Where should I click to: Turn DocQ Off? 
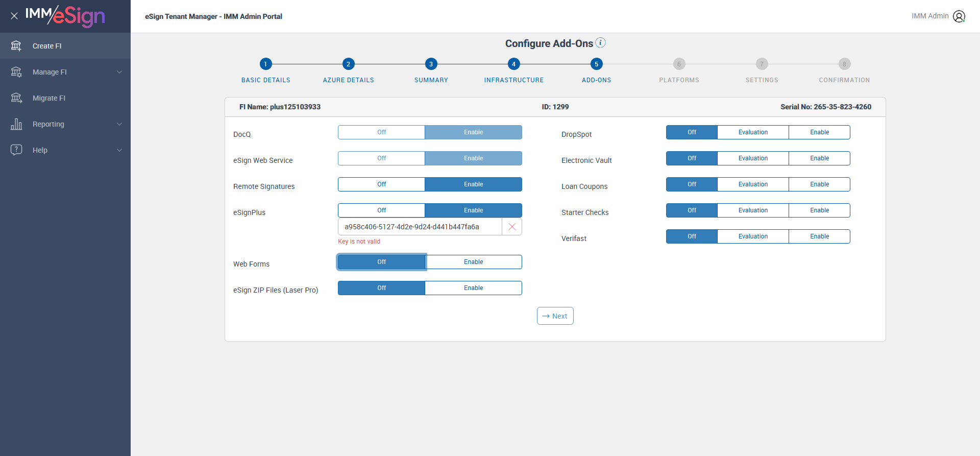pyautogui.click(x=381, y=132)
